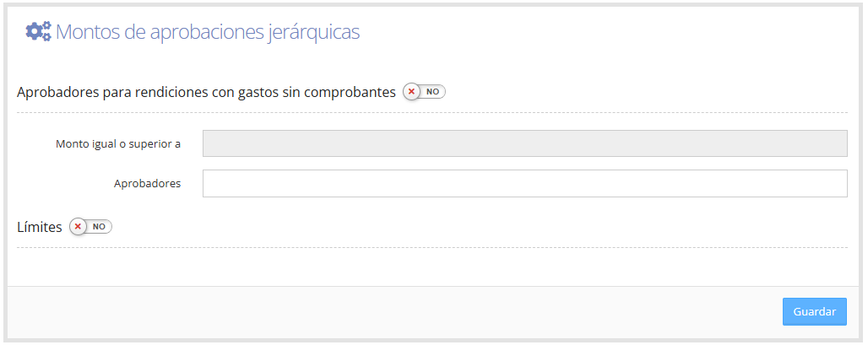Enable approvers for gastos sin comprobantes toggle
Screen dimensions: 868x345
pyautogui.click(x=425, y=92)
